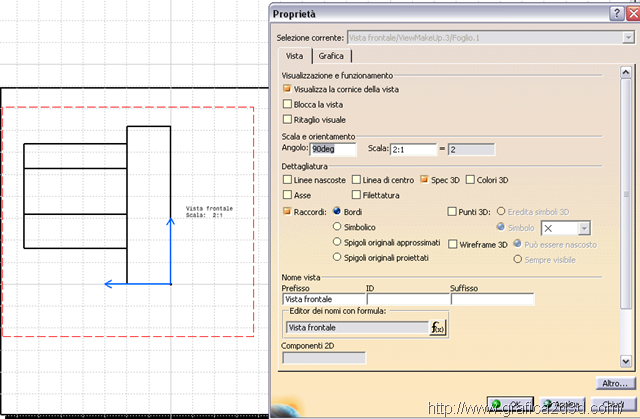The height and width of the screenshot is (419, 640).
Task: Toggle Visualizza la cornice della vista
Action: [x=288, y=88]
